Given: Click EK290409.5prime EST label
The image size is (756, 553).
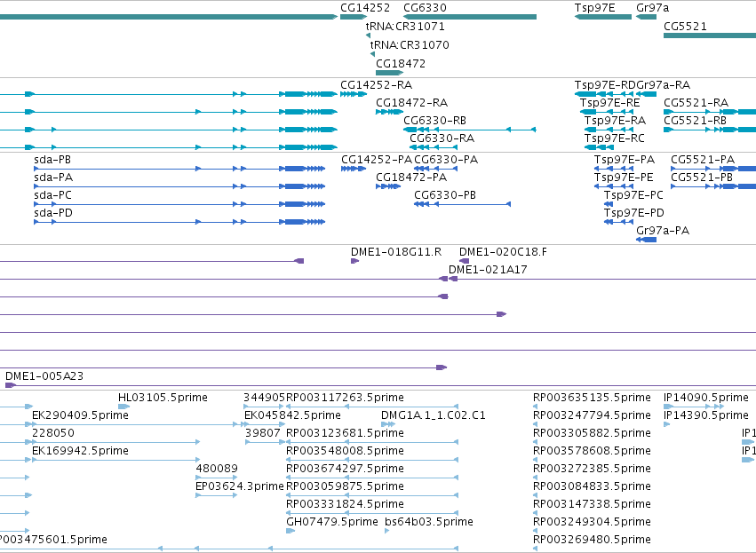Looking at the screenshot, I should (81, 415).
